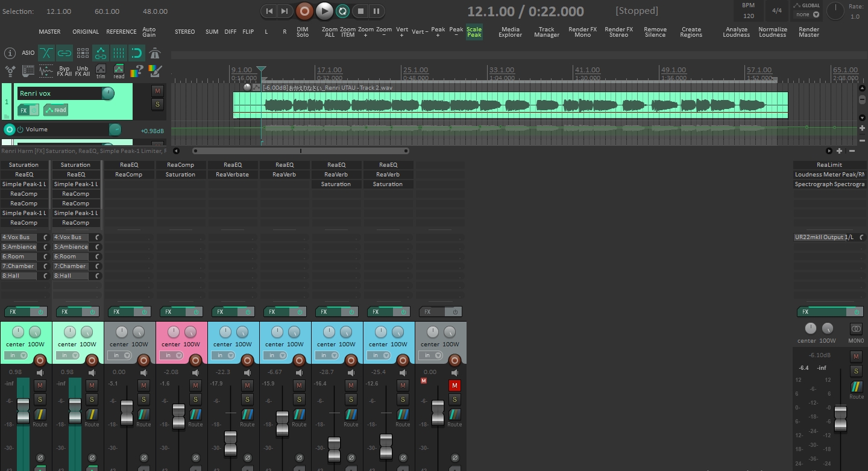Viewport: 868px width, 471px height.
Task: Click MASTER in the top toolbar
Action: [x=49, y=32]
